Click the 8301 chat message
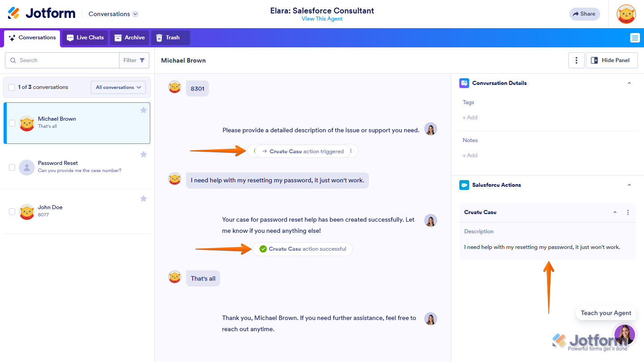644x362 pixels. (x=198, y=88)
